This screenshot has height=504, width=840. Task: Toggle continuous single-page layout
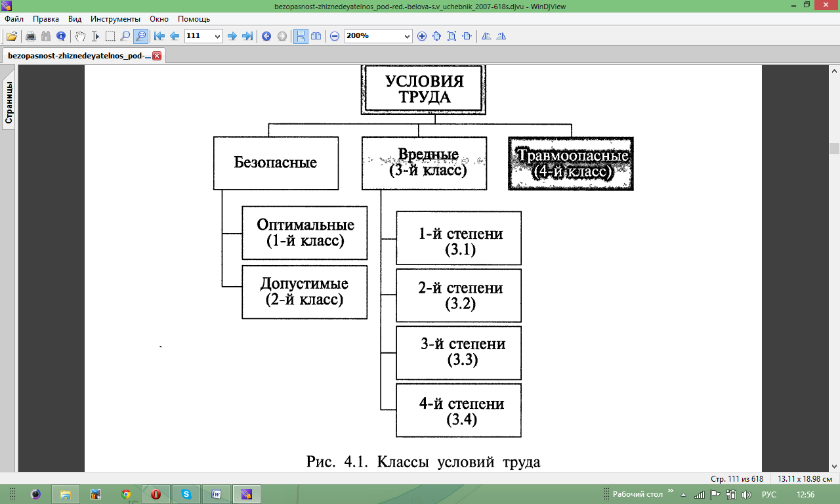tap(301, 36)
